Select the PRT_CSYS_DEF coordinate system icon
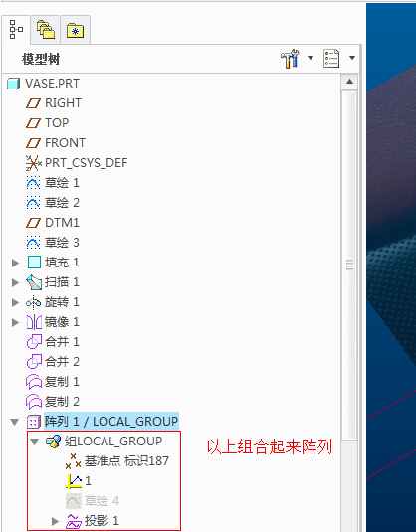416x532 pixels. point(34,163)
